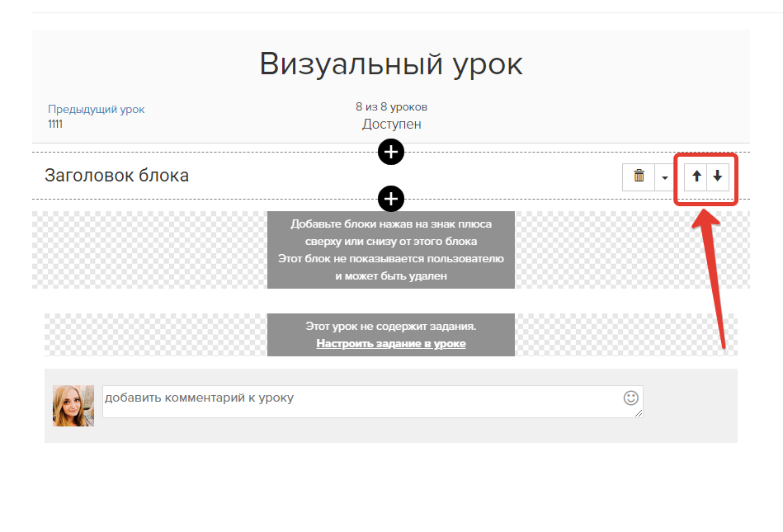Image resolution: width=783 pixels, height=532 pixels.
Task: Click the trash icon to delete the block
Action: (x=639, y=177)
